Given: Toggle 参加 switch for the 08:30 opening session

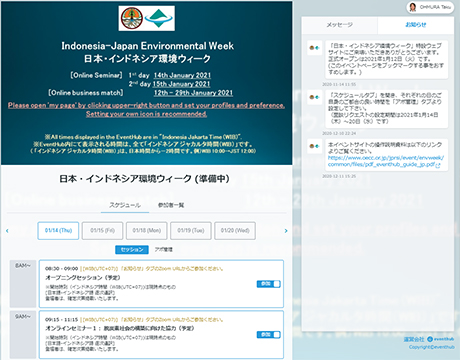Looking at the screenshot, I should pyautogui.click(x=269, y=284).
